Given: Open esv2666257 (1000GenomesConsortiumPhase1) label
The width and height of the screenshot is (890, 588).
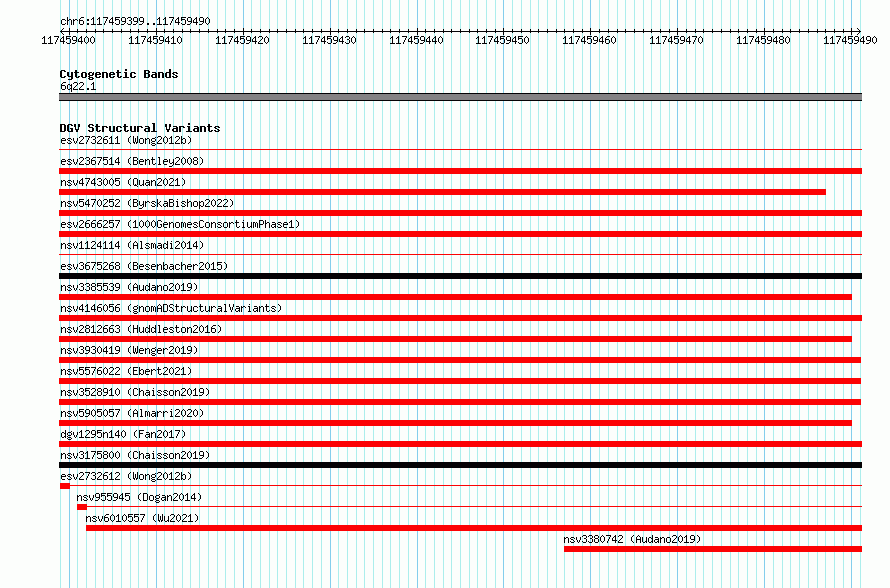Looking at the screenshot, I should [180, 224].
